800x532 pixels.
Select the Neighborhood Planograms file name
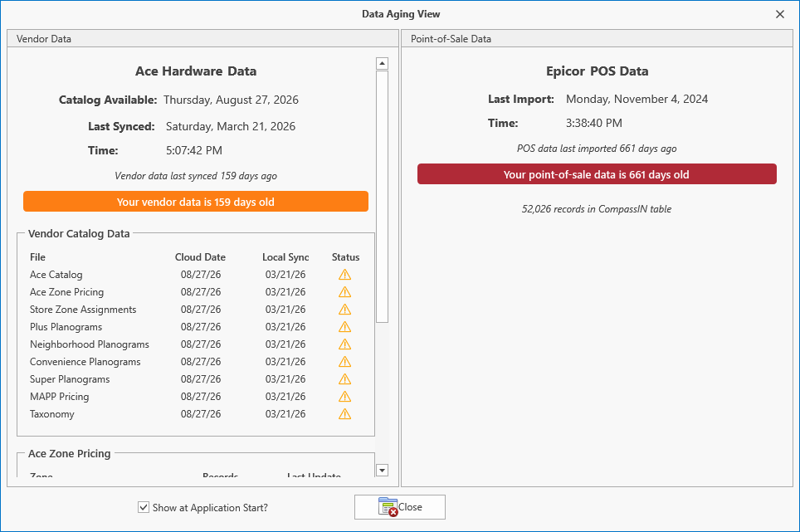[90, 344]
